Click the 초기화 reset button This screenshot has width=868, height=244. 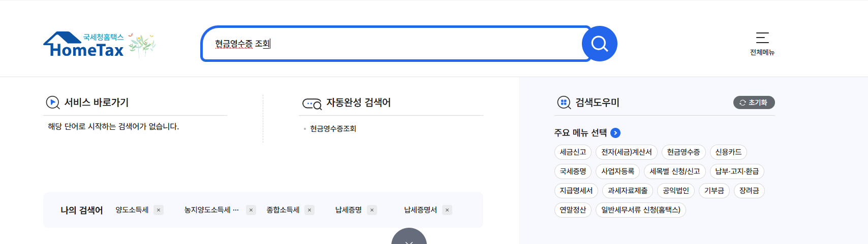coord(754,102)
